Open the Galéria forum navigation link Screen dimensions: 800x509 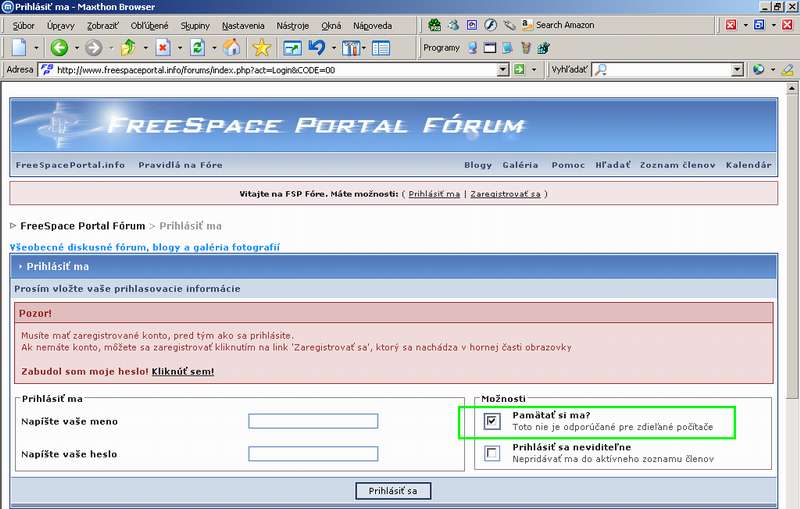520,165
